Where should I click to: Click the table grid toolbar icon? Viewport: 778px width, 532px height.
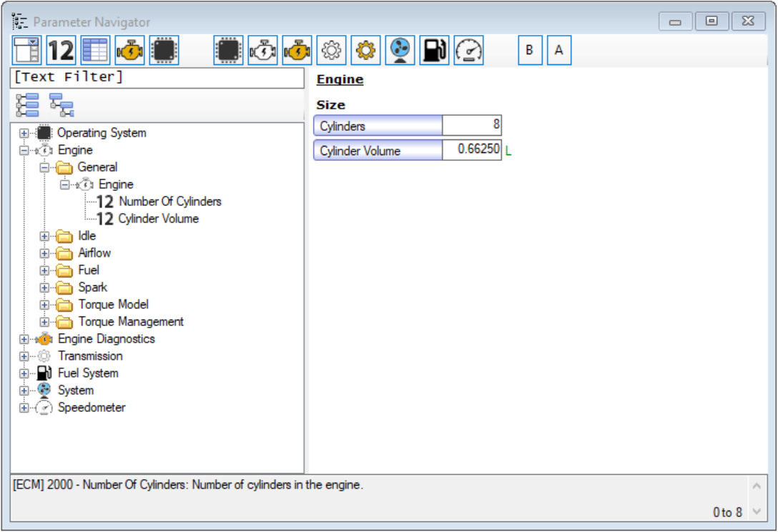pos(95,51)
